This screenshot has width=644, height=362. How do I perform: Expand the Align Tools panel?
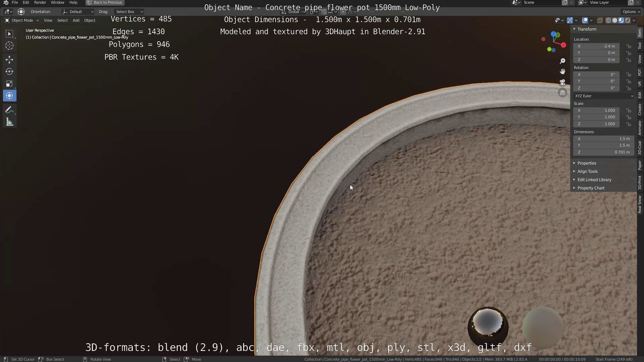click(x=587, y=171)
